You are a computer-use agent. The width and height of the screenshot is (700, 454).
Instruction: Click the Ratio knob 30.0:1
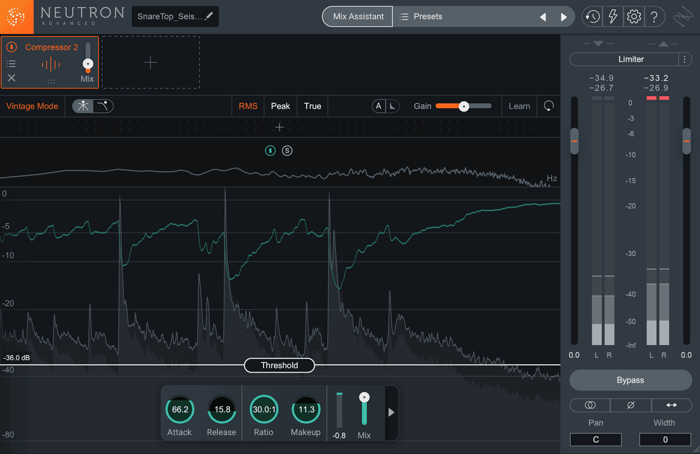click(x=264, y=409)
